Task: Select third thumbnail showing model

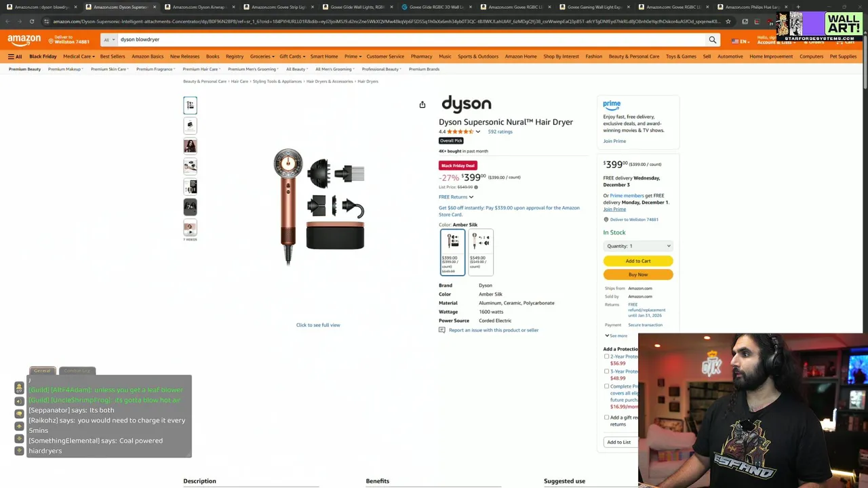Action: 190,146
